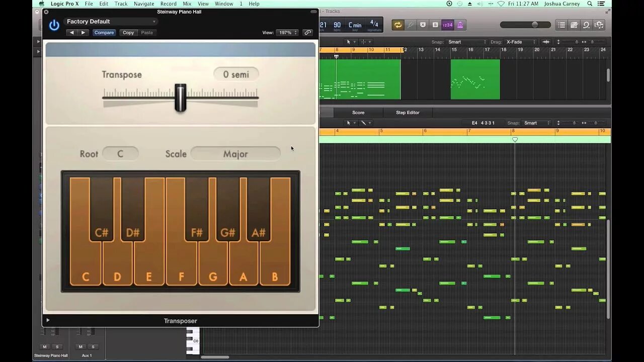Click the 90 bpm tempo display
This screenshot has height=362, width=644.
pyautogui.click(x=337, y=25)
